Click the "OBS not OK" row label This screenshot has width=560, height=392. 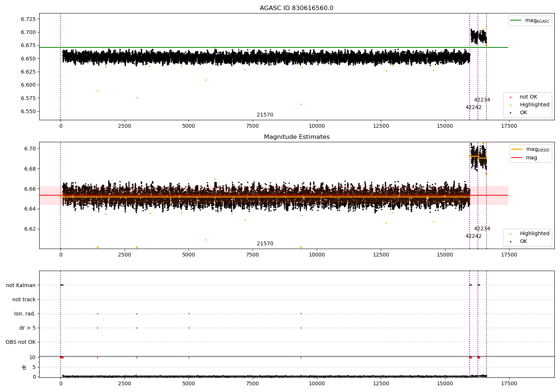coord(21,342)
